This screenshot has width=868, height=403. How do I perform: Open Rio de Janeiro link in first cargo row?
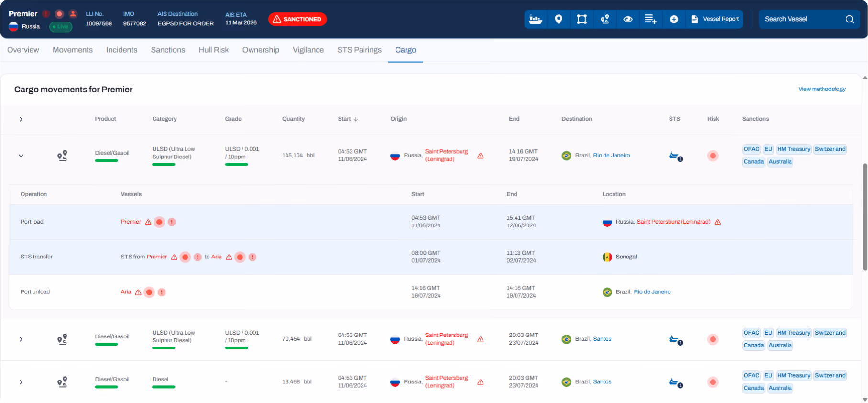pyautogui.click(x=612, y=155)
